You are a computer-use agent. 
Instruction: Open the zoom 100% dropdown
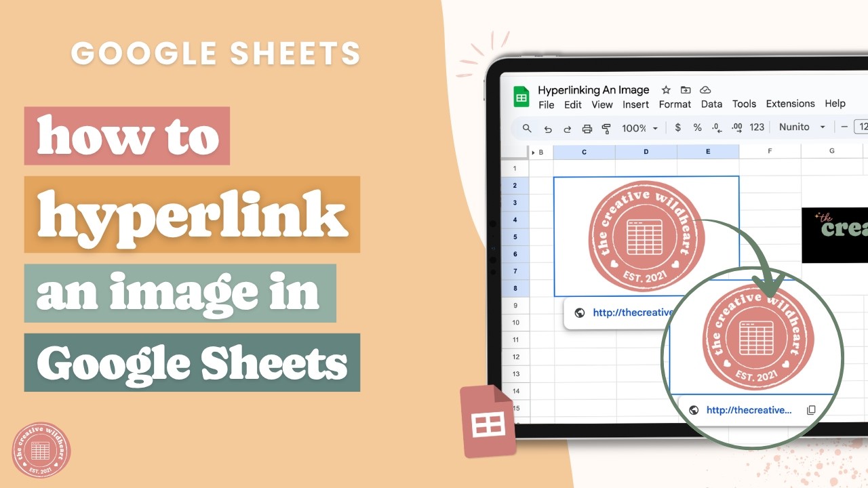[640, 128]
